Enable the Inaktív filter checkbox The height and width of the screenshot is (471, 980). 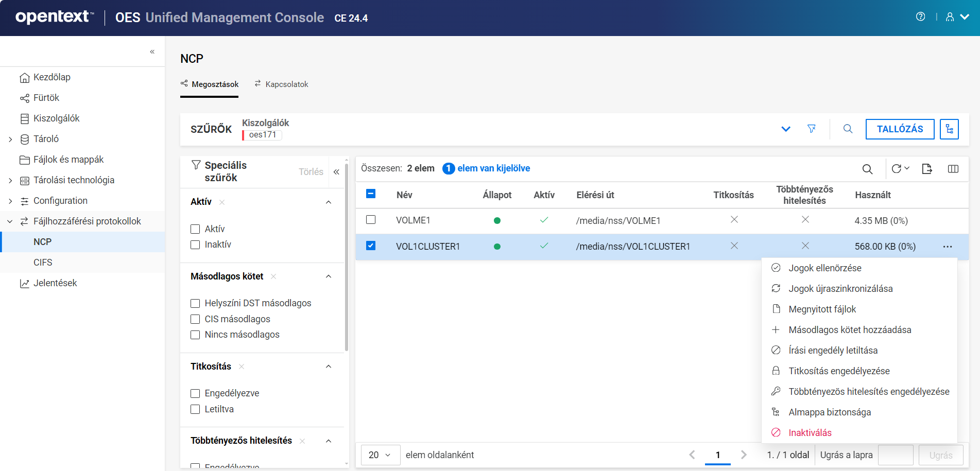(195, 245)
